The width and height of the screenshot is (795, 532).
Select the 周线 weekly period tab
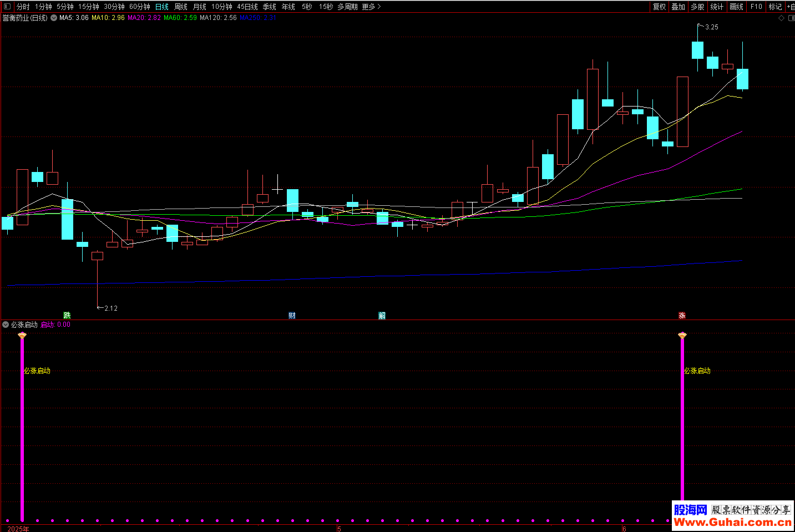click(x=181, y=7)
